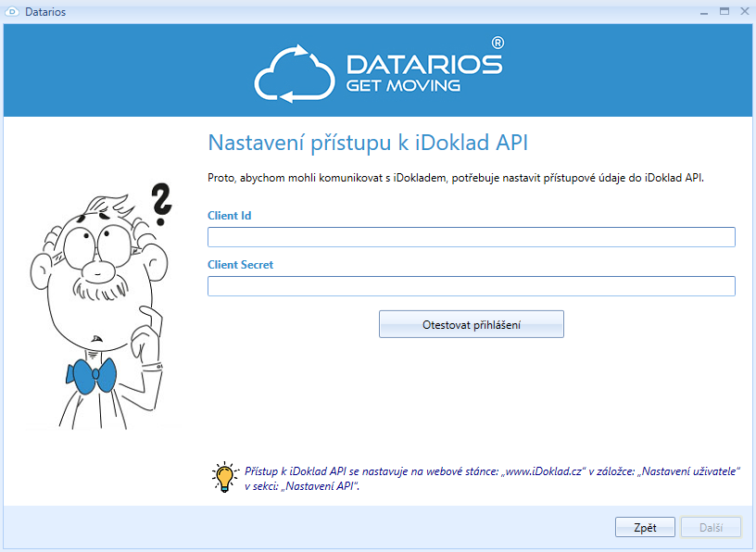Click the GET MOVING slogan text
The image size is (756, 552).
click(403, 86)
